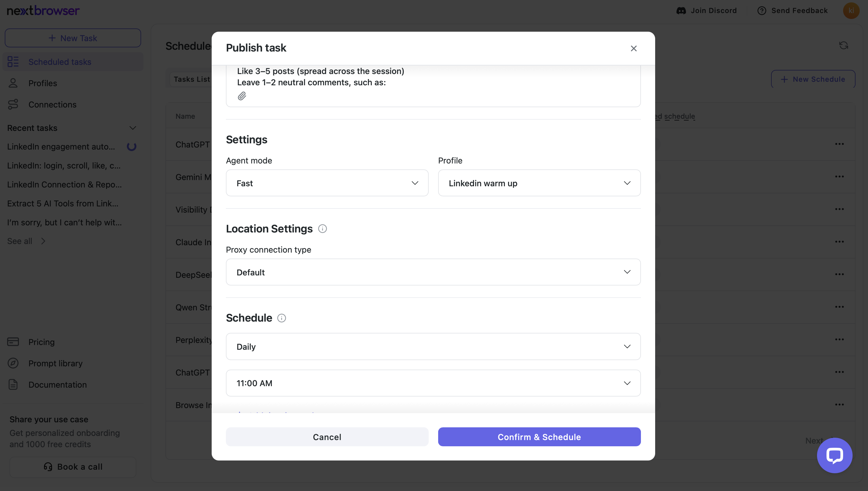Viewport: 868px width, 491px height.
Task: Open the Connections sidebar item
Action: click(x=52, y=105)
